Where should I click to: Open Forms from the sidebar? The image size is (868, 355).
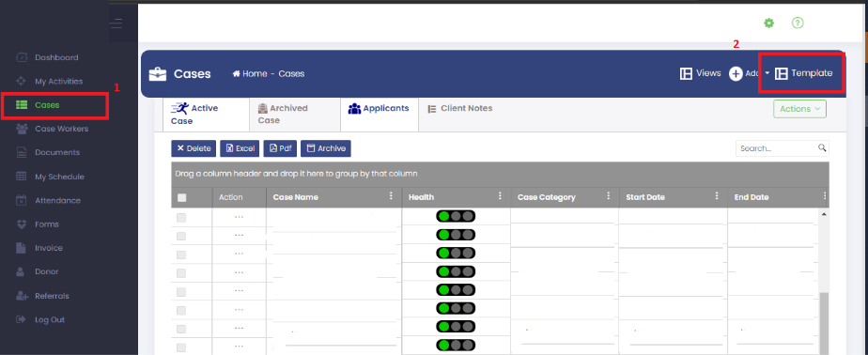(x=47, y=224)
